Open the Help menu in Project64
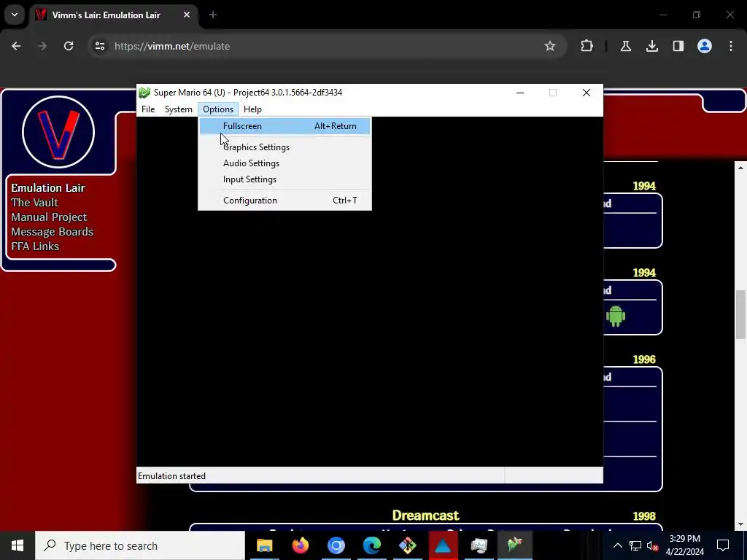This screenshot has height=560, width=747. click(252, 109)
